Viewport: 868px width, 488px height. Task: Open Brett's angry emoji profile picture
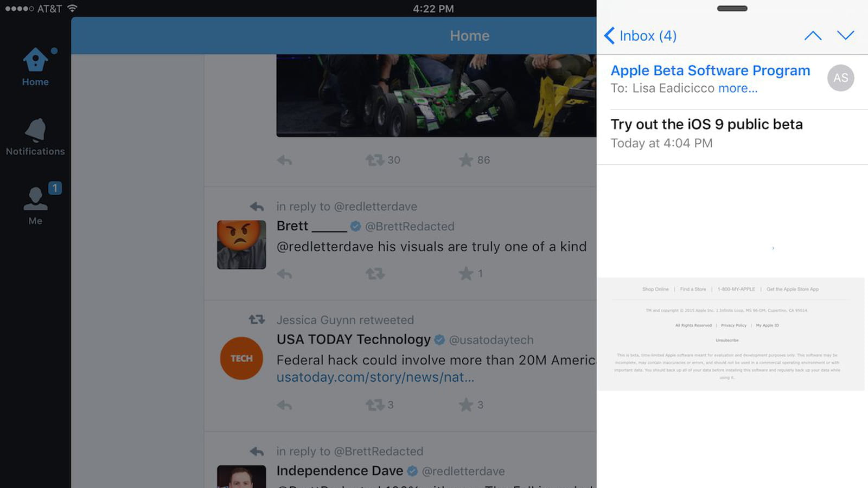tap(241, 245)
